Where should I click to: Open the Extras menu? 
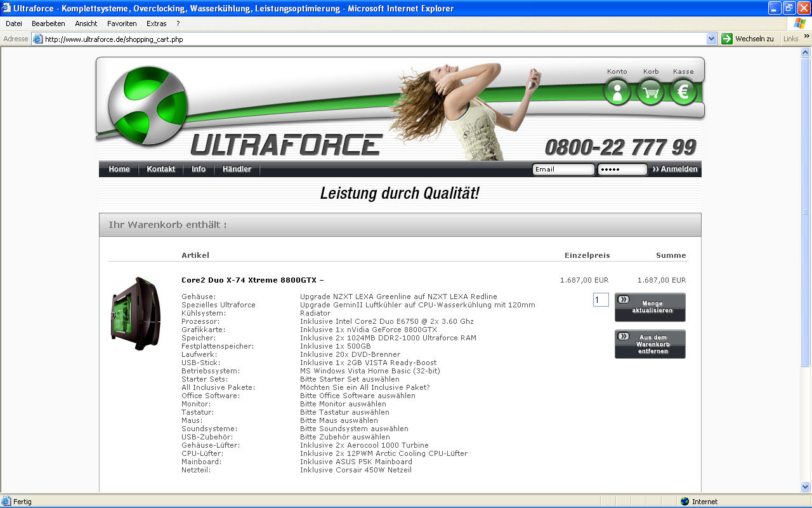[x=157, y=23]
